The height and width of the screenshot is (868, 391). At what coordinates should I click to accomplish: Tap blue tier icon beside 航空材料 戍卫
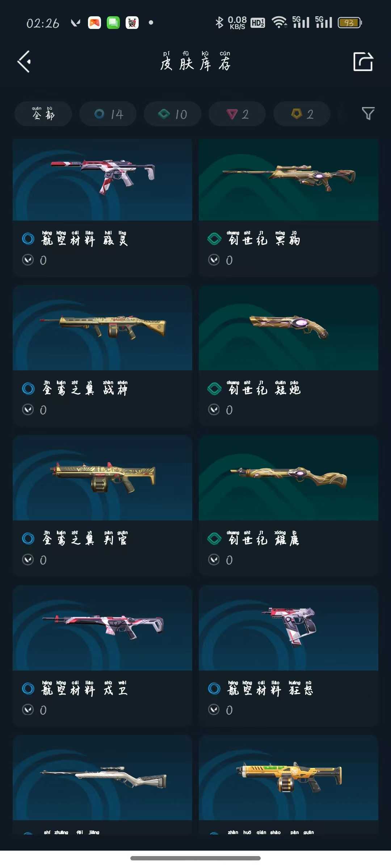(28, 688)
